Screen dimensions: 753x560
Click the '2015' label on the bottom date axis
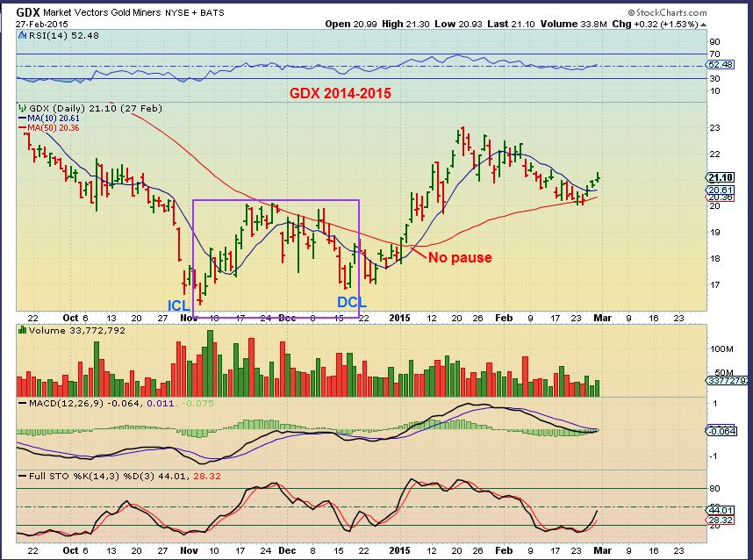(x=399, y=551)
